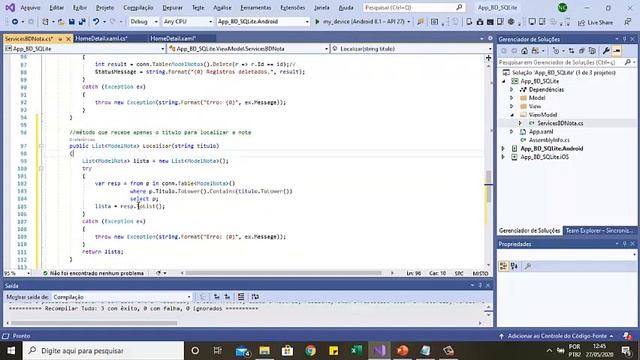Click the navigate backward circle icon
The image size is (640, 360).
(x=15, y=22)
